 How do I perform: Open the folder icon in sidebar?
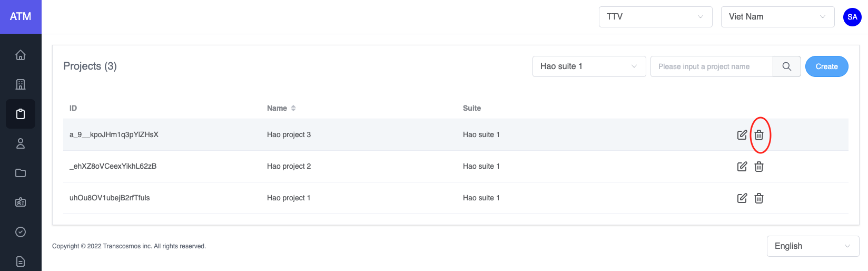[21, 173]
